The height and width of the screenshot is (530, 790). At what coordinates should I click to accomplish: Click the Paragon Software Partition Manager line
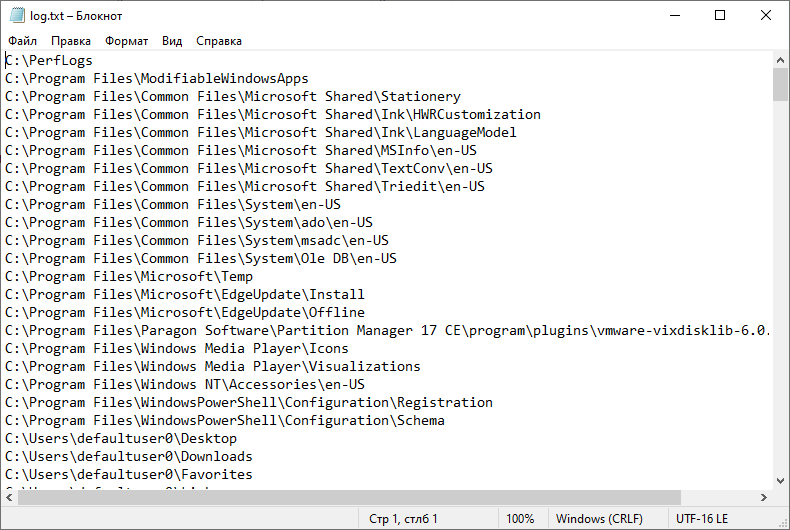click(x=388, y=330)
